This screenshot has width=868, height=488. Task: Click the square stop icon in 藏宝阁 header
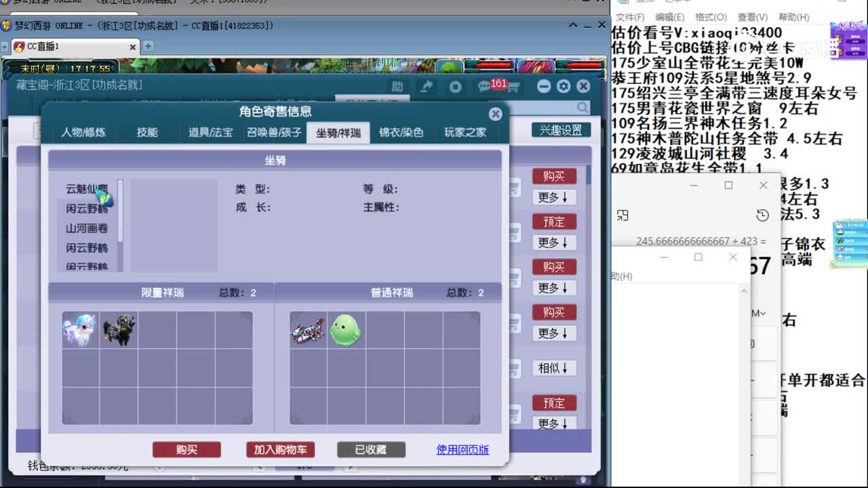pyautogui.click(x=456, y=86)
